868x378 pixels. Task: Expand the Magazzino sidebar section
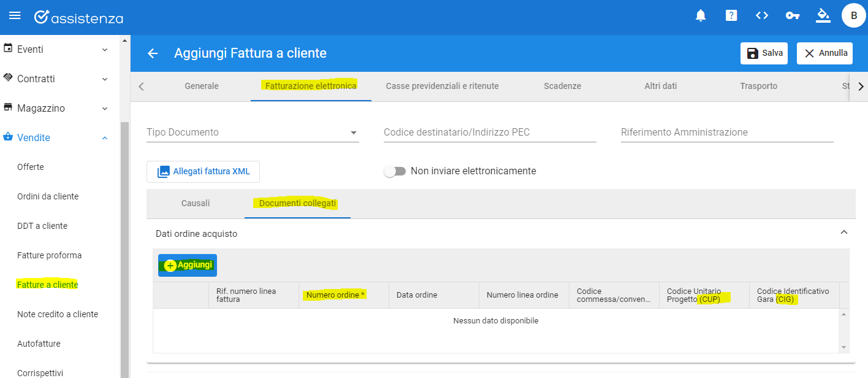[105, 109]
